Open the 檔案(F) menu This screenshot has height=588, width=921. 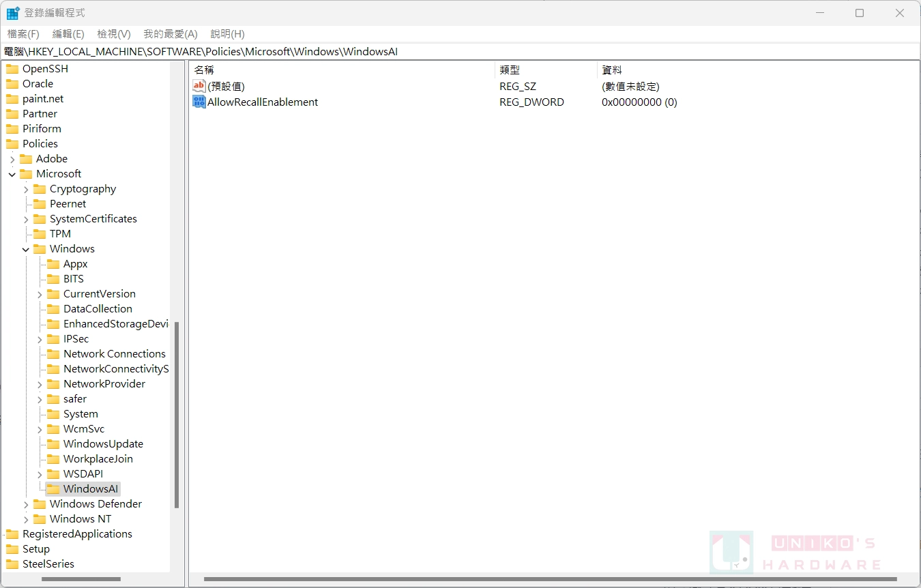23,34
